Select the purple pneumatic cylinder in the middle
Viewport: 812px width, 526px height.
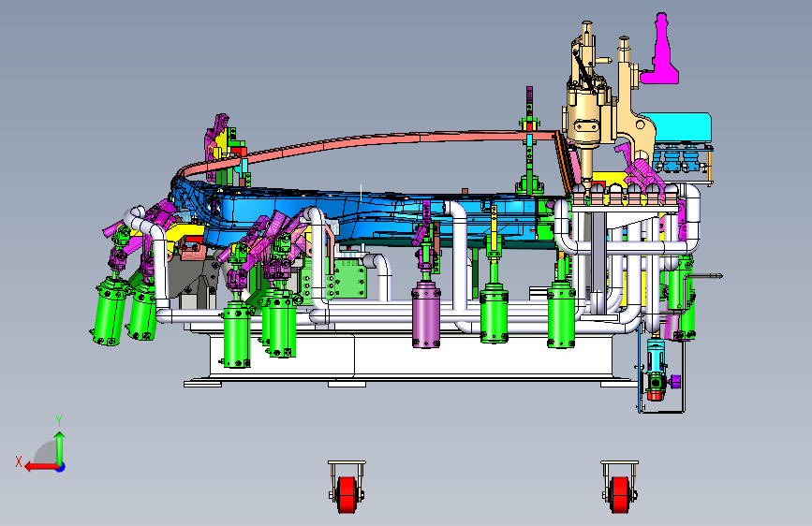point(426,315)
